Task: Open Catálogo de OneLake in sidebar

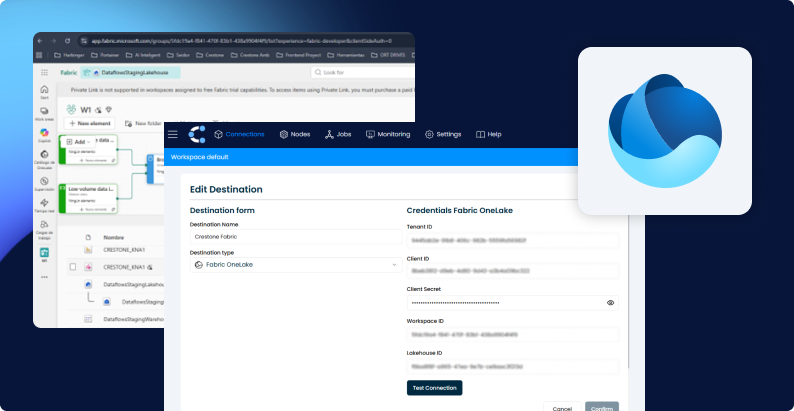Action: click(x=44, y=158)
